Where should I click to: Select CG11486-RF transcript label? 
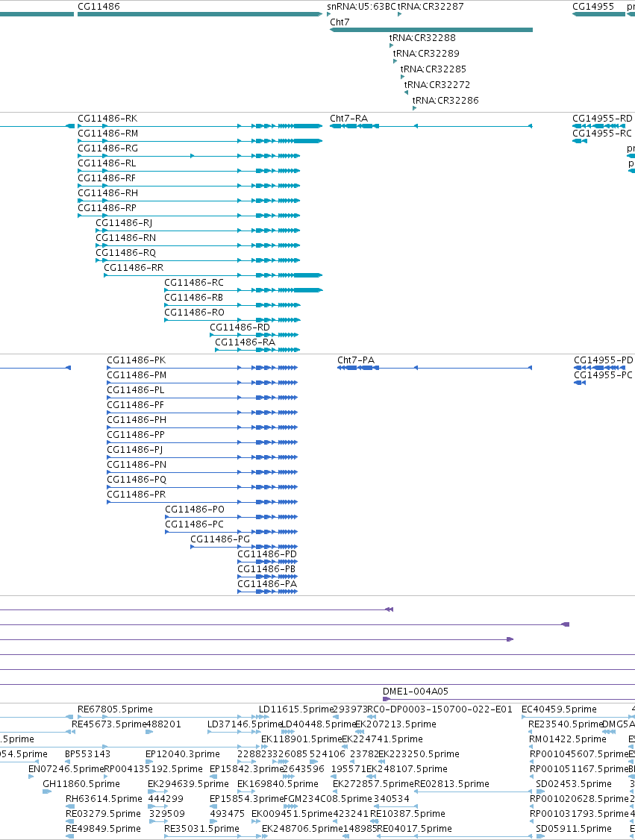tap(107, 178)
